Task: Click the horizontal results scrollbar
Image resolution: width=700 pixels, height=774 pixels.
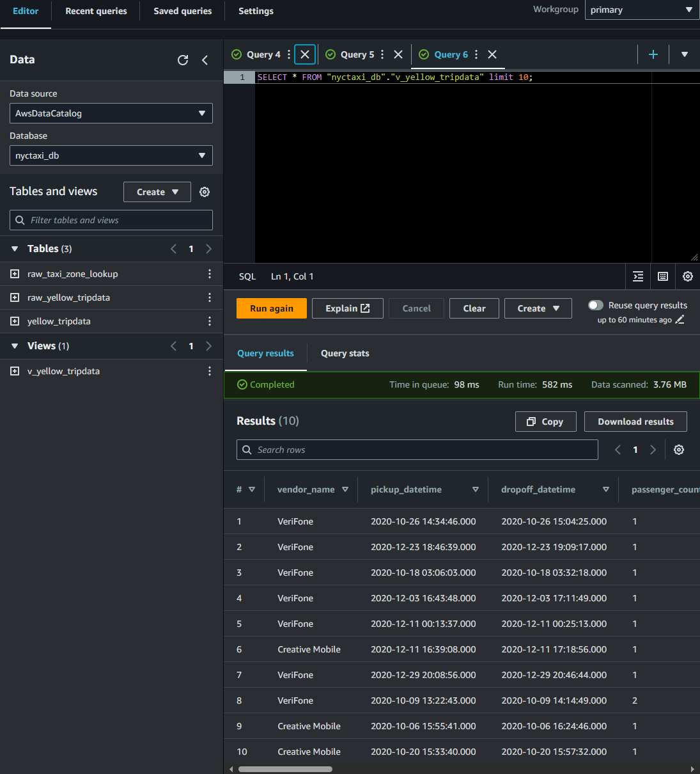Action: 285,769
